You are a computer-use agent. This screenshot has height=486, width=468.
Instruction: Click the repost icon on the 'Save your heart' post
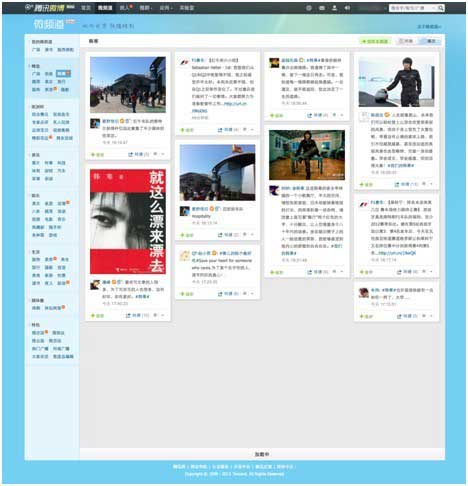[220, 294]
